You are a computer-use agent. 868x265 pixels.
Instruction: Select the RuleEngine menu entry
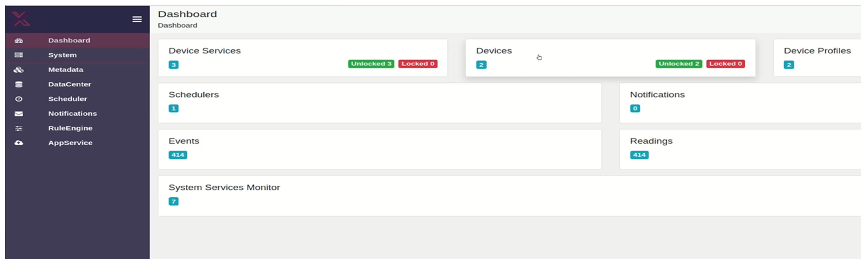(x=70, y=128)
